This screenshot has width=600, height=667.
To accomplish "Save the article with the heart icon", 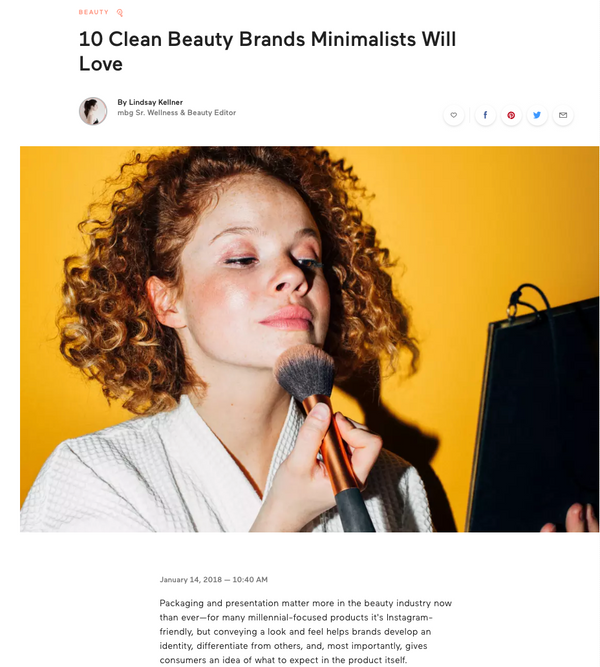I will pyautogui.click(x=454, y=115).
